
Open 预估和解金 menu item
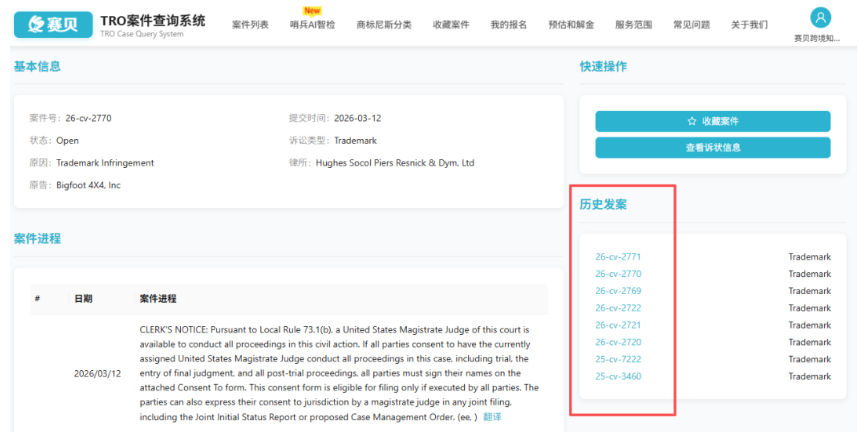[x=572, y=25]
